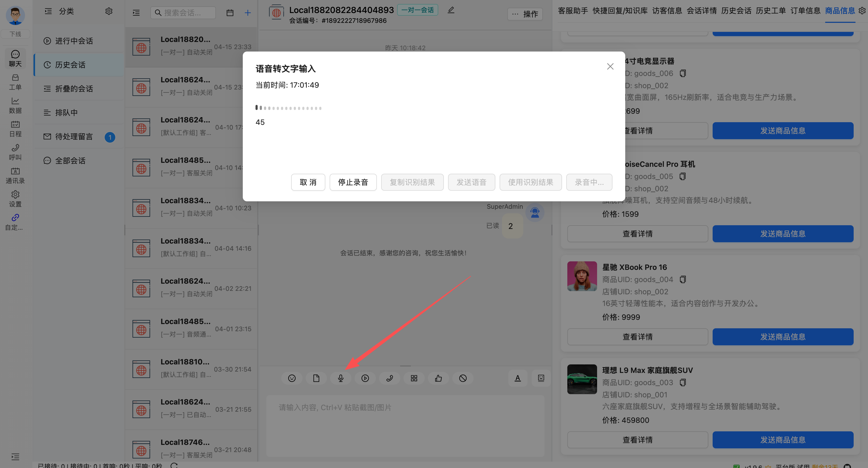Open the 自定 custom link sidebar icon
The image size is (868, 468).
(15, 222)
